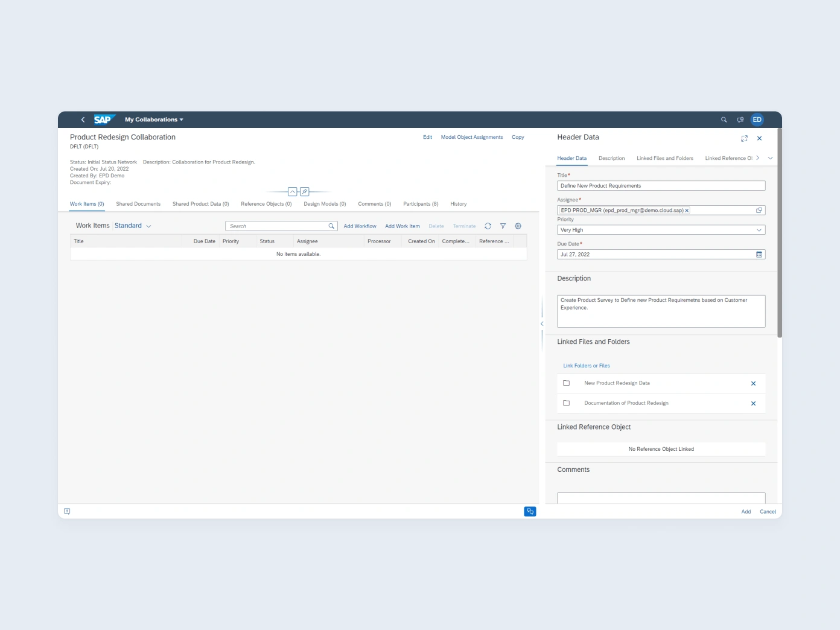Viewport: 840px width, 630px height.
Task: Open the feedback speech bubble icon
Action: click(740, 119)
